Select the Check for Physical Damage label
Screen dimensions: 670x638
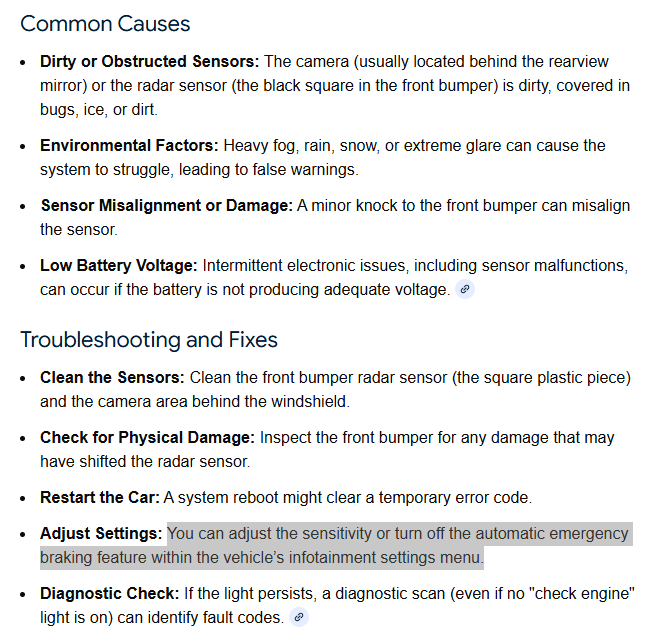pyautogui.click(x=148, y=438)
